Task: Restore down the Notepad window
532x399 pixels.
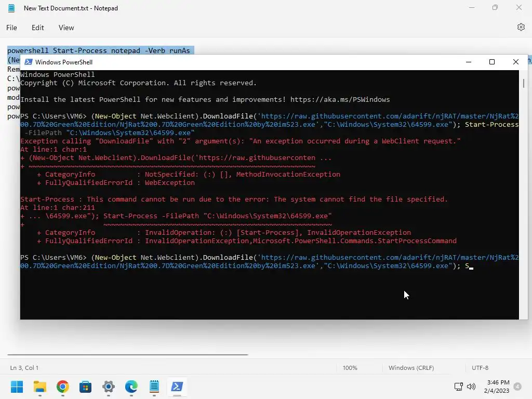Action: tap(495, 7)
